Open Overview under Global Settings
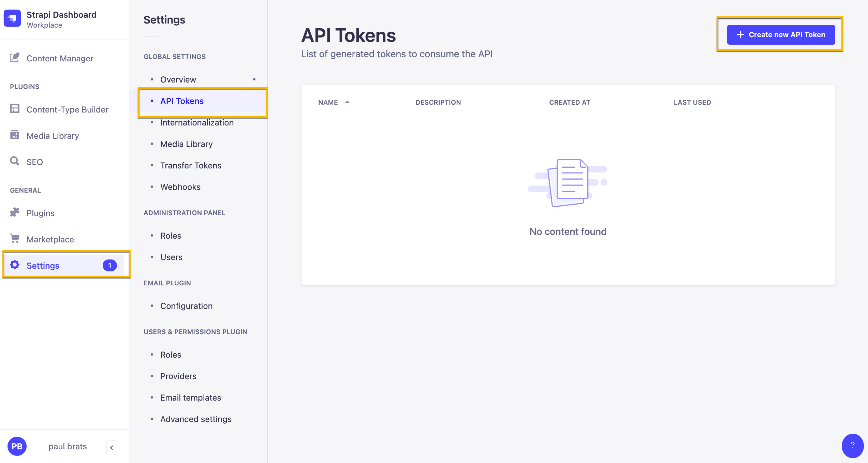 click(178, 79)
